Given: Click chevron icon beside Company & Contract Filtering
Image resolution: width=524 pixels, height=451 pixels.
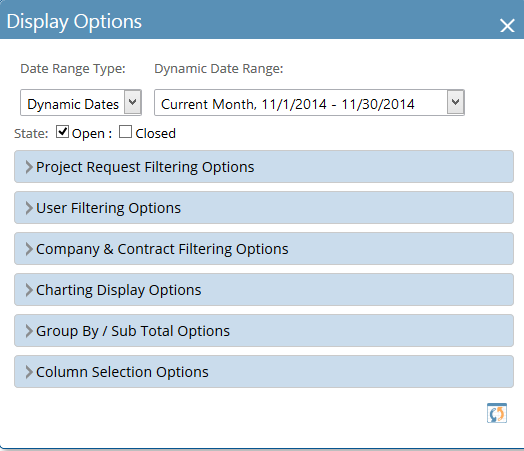Looking at the screenshot, I should coord(29,249).
